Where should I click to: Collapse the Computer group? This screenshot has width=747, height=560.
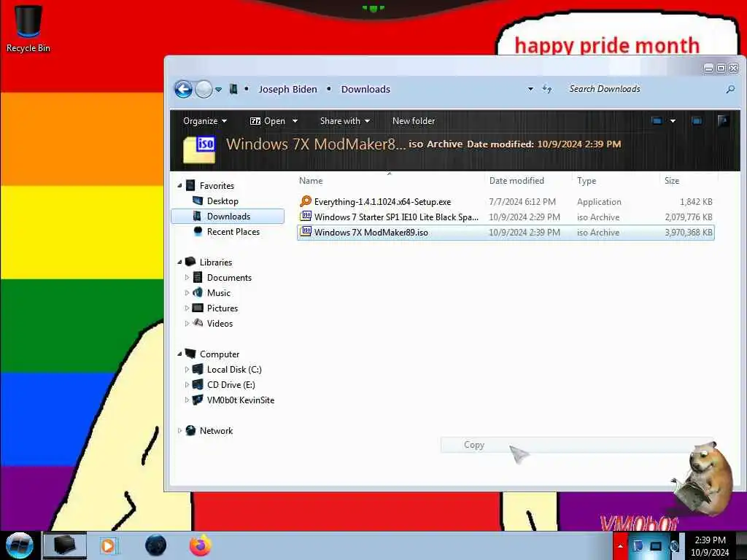click(179, 354)
